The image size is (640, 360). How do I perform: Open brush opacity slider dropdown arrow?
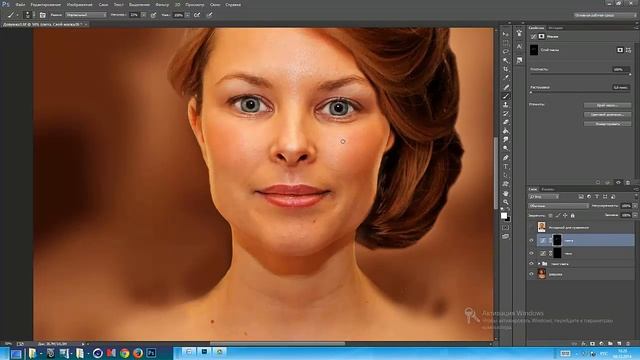[143, 15]
